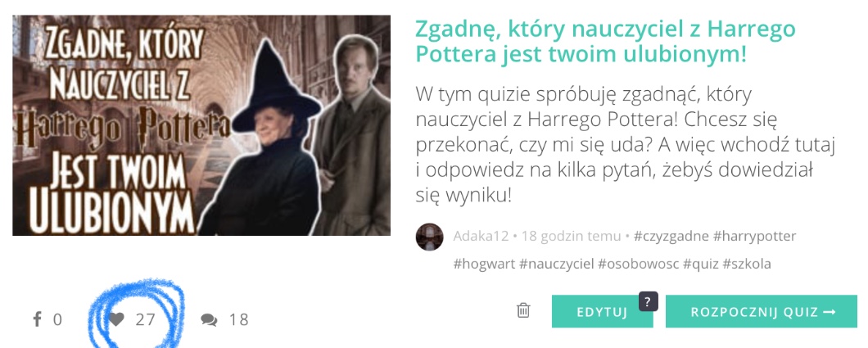This screenshot has width=868, height=348.
Task: Select the #osobowosc hashtag
Action: (638, 264)
